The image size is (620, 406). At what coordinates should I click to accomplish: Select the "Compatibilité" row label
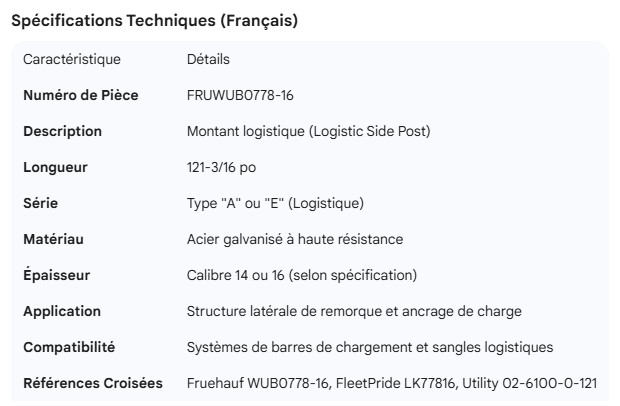(69, 347)
